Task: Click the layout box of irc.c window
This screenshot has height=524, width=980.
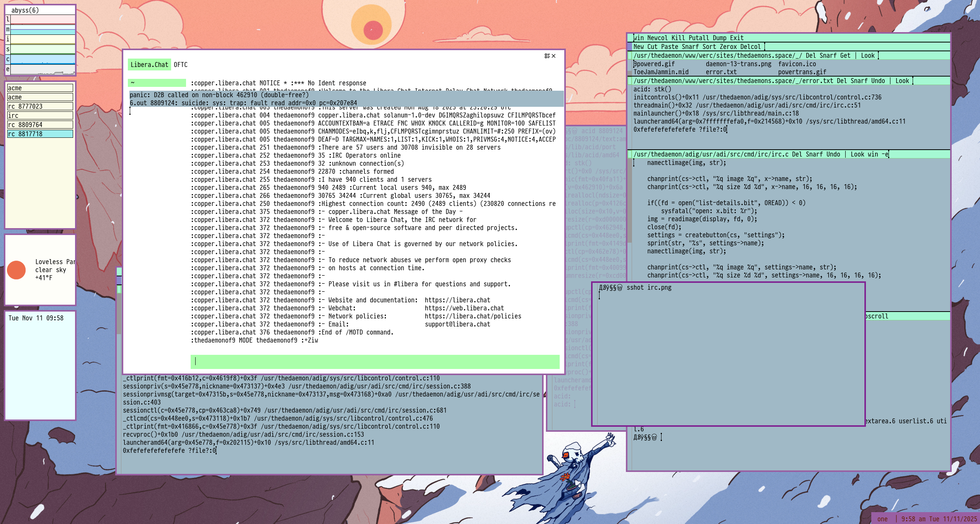Action: coord(630,154)
